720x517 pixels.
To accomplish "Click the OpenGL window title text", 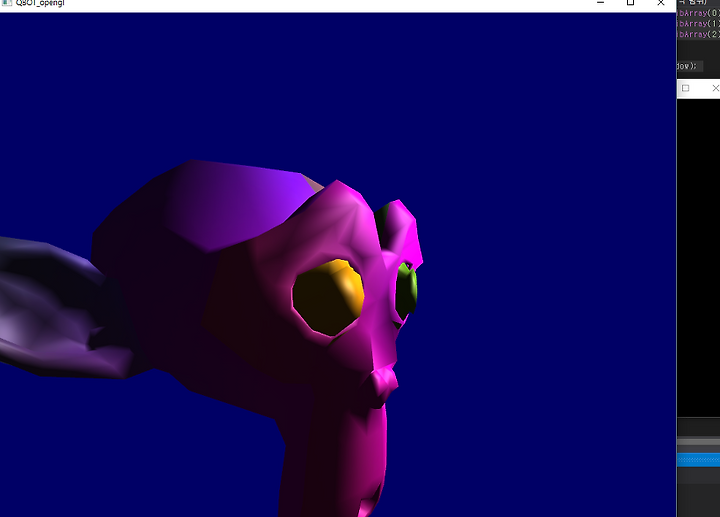I will (x=40, y=3).
